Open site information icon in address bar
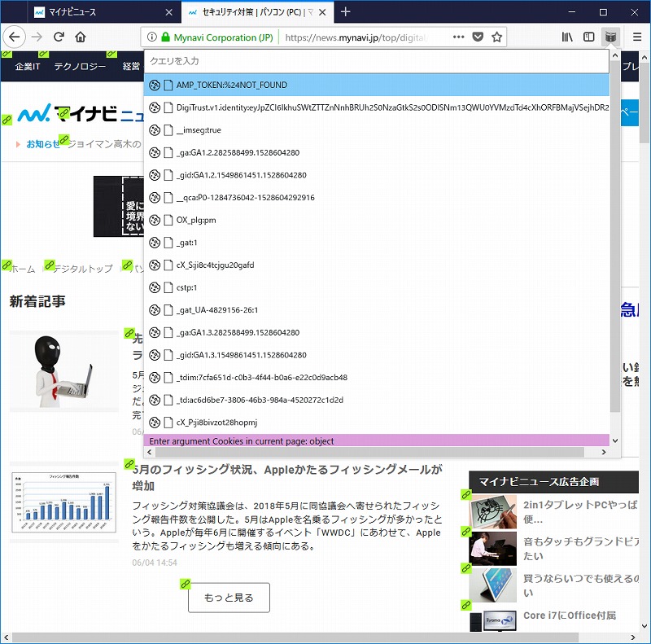 (152, 37)
